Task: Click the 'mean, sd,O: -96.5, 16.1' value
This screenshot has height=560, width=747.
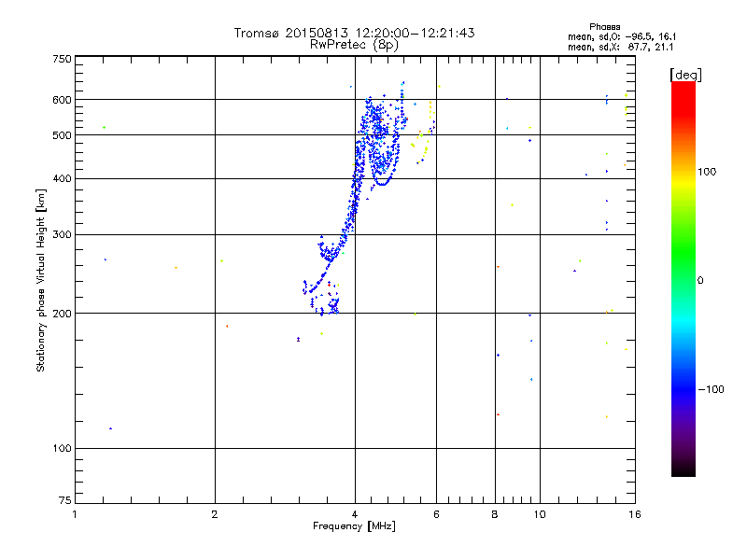Action: [622, 36]
